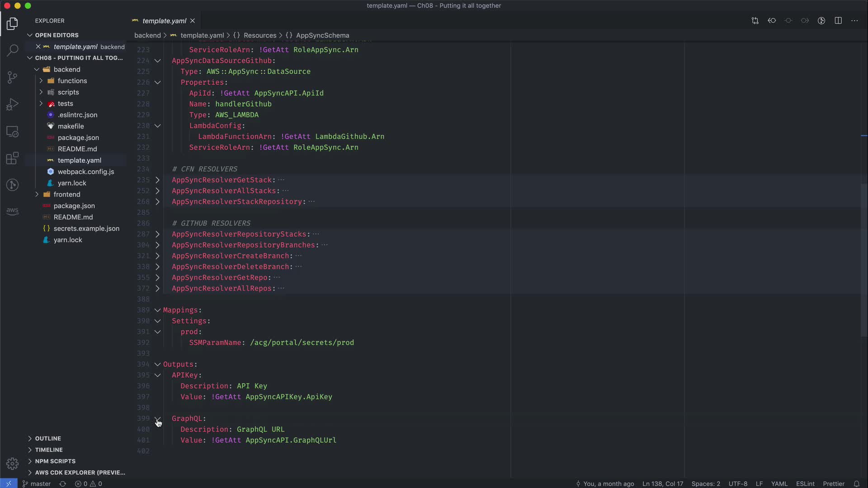This screenshot has height=488, width=868.
Task: Expand folded AppSyncResolverGetStack section
Action: (x=157, y=180)
